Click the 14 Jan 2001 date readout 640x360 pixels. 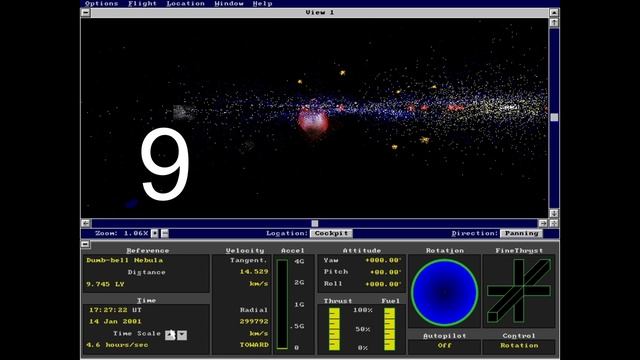coord(115,322)
